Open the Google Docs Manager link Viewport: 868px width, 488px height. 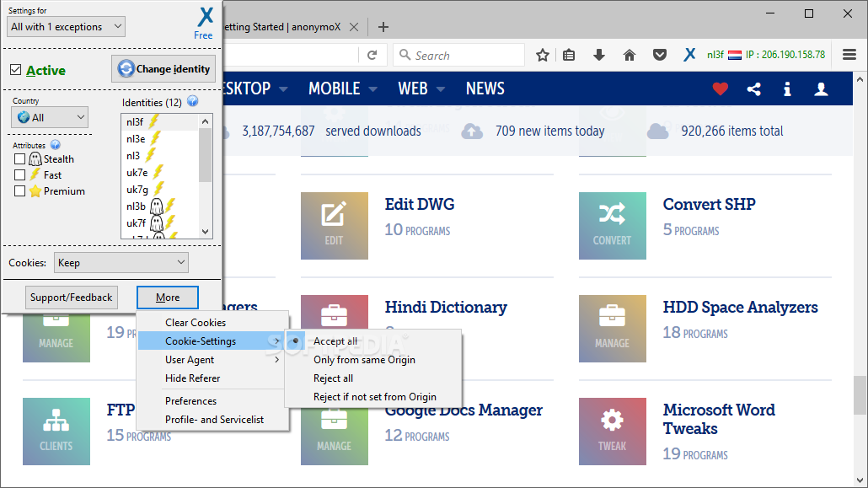point(463,410)
